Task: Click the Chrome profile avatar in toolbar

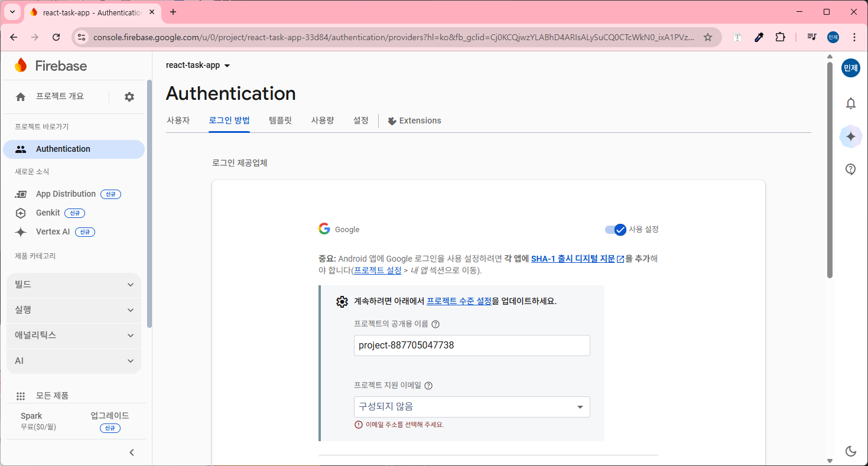Action: [833, 37]
